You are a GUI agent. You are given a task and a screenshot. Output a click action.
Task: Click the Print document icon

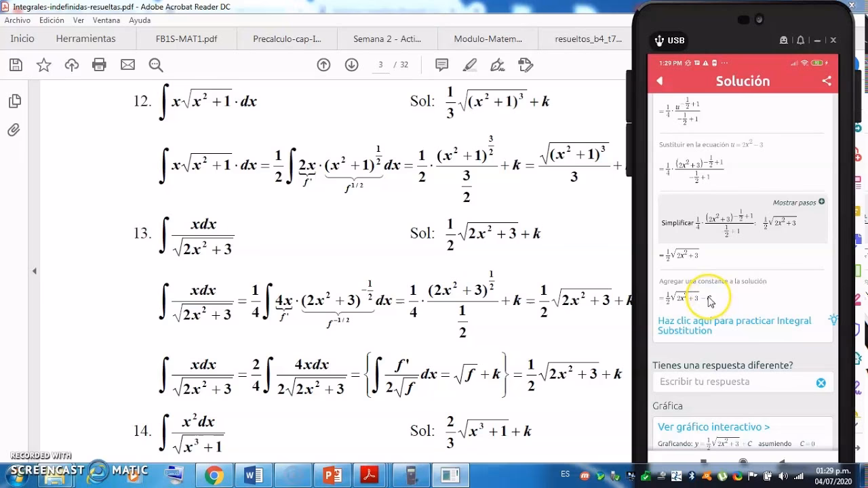(x=99, y=65)
